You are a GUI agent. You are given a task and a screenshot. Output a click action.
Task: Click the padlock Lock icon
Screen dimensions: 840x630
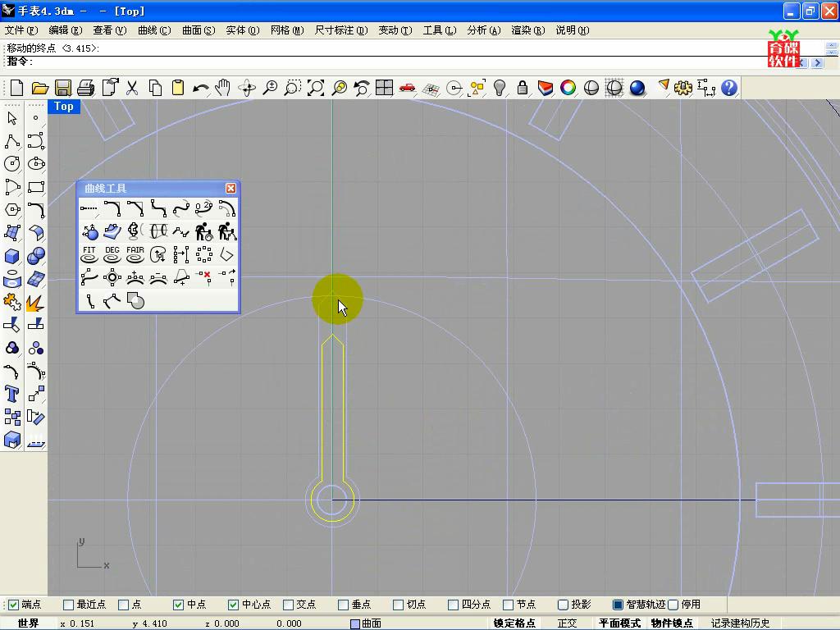(x=523, y=87)
